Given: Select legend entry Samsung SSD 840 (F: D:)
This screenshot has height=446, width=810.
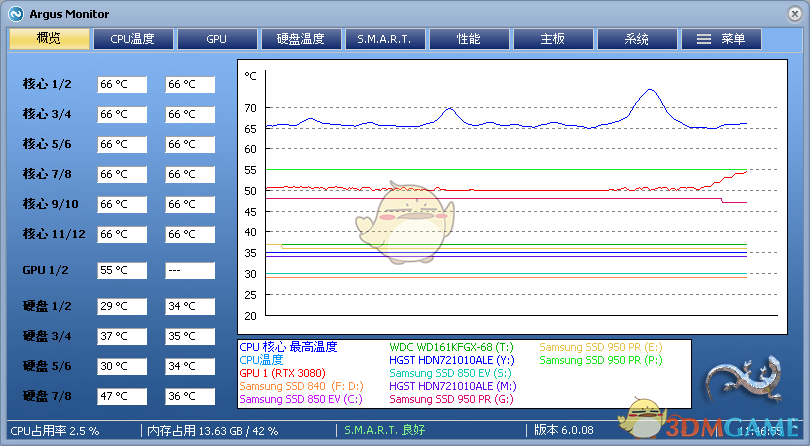Looking at the screenshot, I should click(301, 386).
